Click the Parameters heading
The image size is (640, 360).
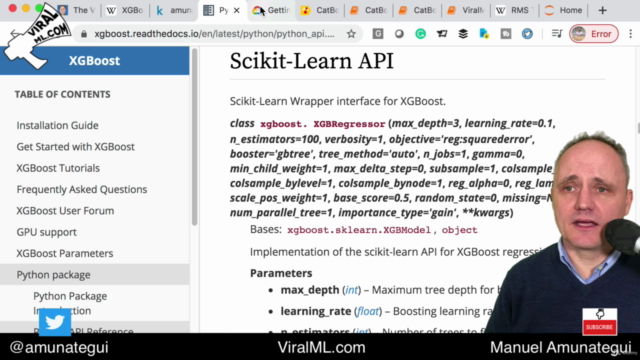(281, 273)
